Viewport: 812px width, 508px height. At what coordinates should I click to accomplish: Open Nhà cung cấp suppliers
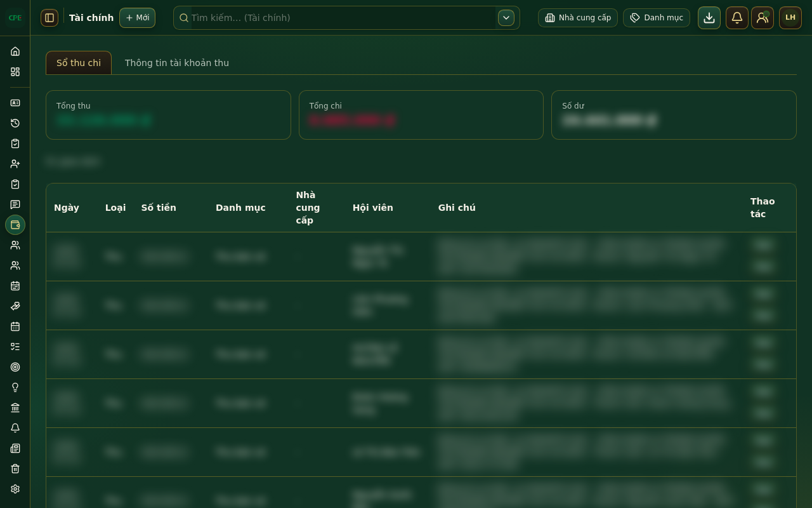578,18
